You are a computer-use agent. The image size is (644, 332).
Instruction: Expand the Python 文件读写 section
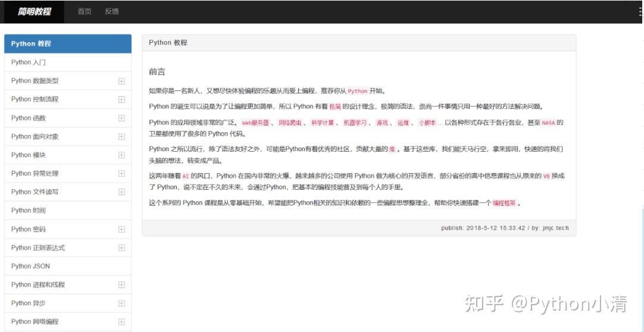[121, 192]
